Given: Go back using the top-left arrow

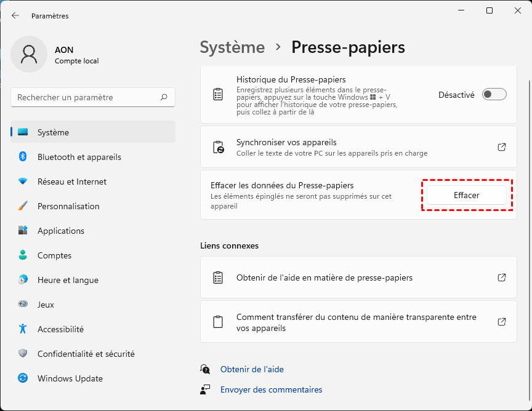Looking at the screenshot, I should click(x=15, y=15).
